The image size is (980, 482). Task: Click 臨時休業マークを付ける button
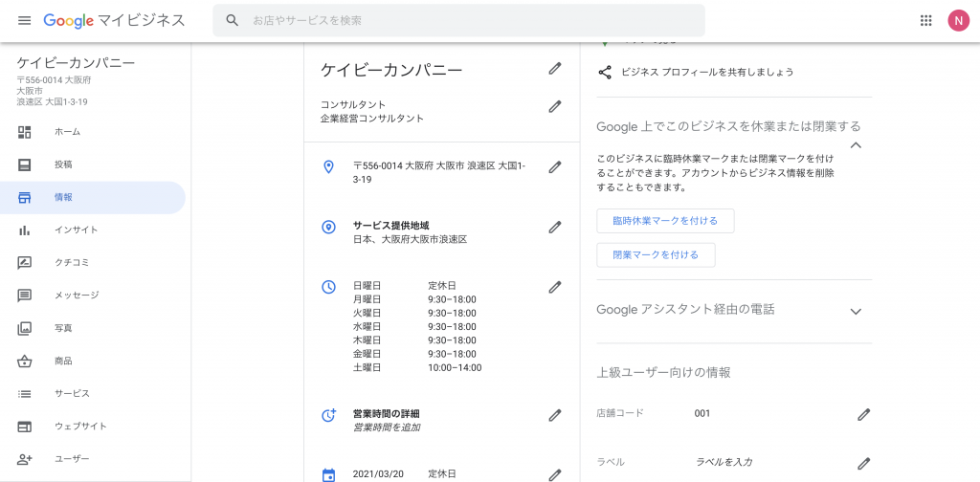(x=665, y=221)
